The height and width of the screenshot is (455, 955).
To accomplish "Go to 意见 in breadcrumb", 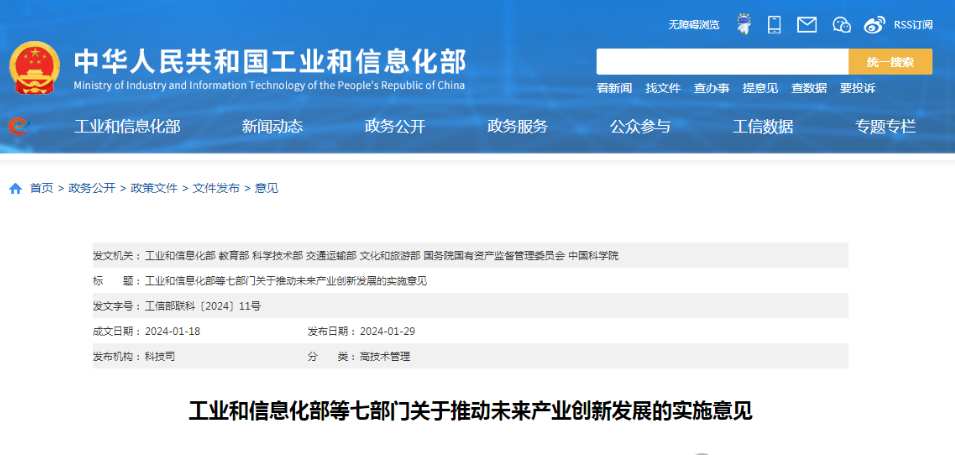I will 266,188.
